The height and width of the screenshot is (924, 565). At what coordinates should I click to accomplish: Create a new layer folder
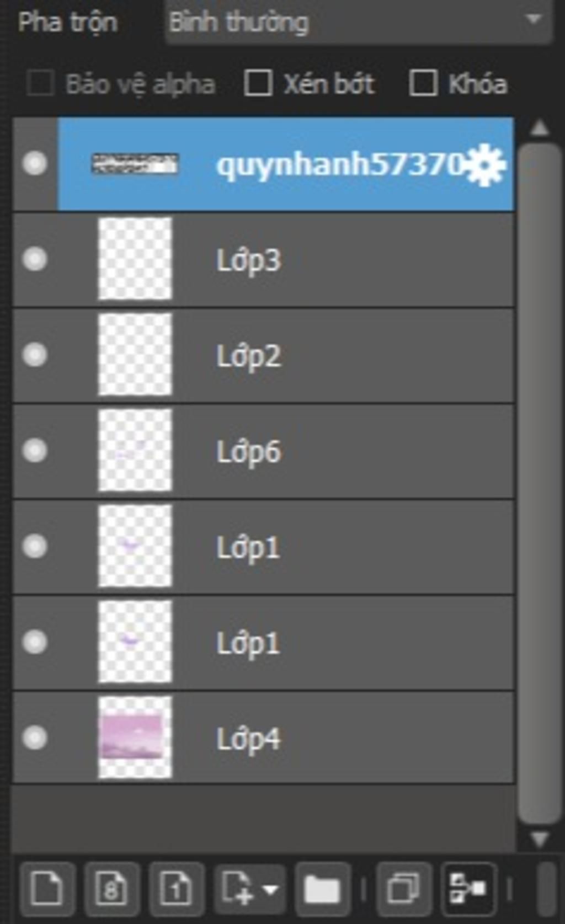click(x=323, y=888)
